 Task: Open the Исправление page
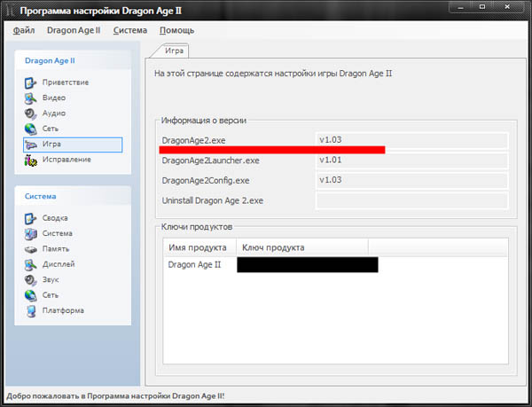coord(66,160)
